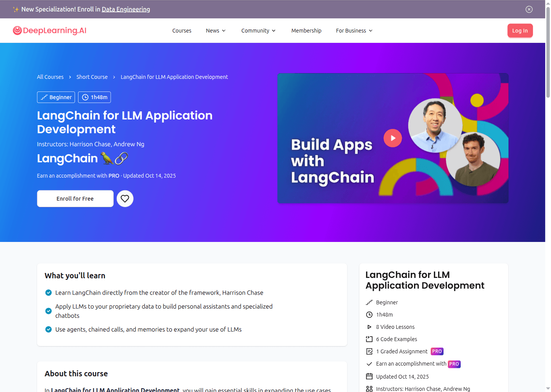Viewport: 551px width, 392px height.
Task: Click the PRO text in hero subtitle
Action: tap(114, 176)
